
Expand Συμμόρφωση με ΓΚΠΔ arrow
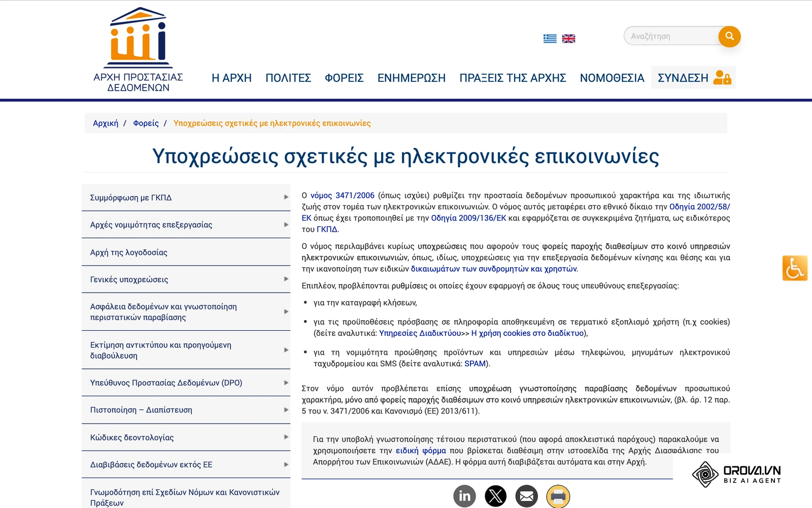click(286, 197)
